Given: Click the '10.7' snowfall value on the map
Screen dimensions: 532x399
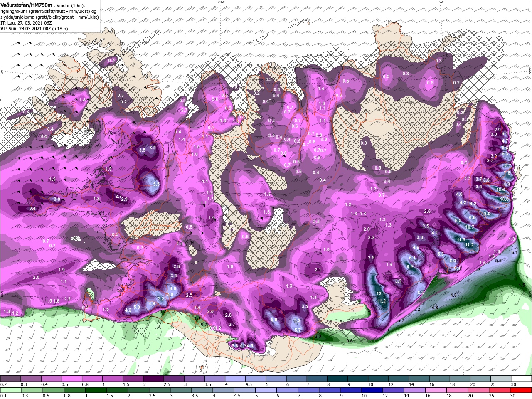Looking at the screenshot, I should tap(470, 227).
